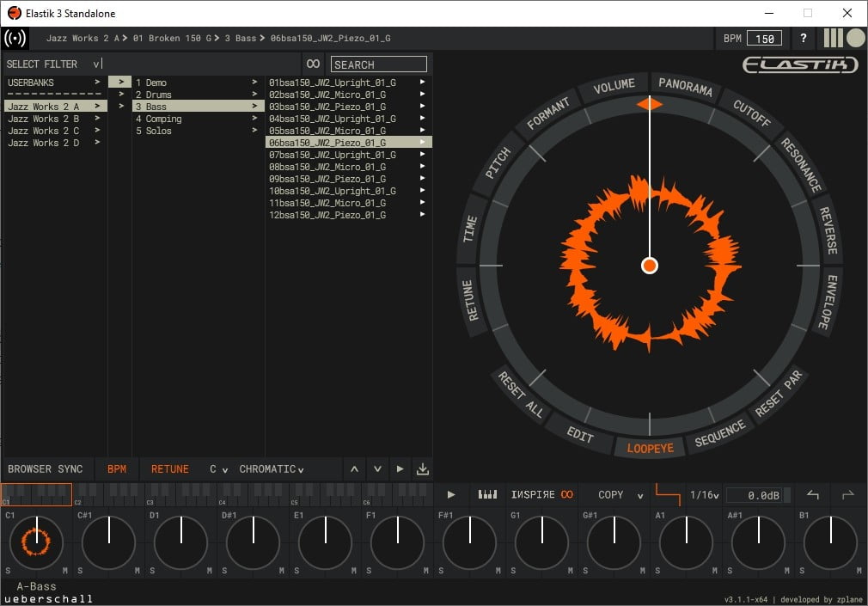
Task: Click the C#1 pad knob
Action: (x=108, y=543)
